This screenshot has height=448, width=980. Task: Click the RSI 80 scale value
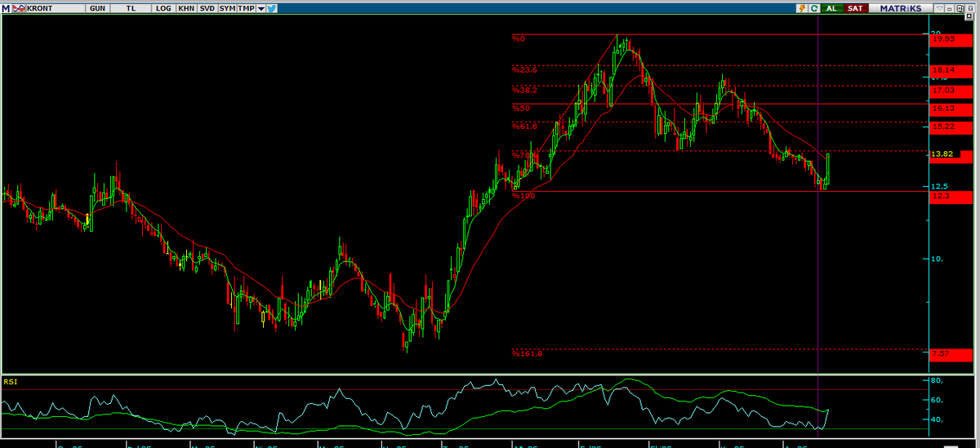pos(936,380)
